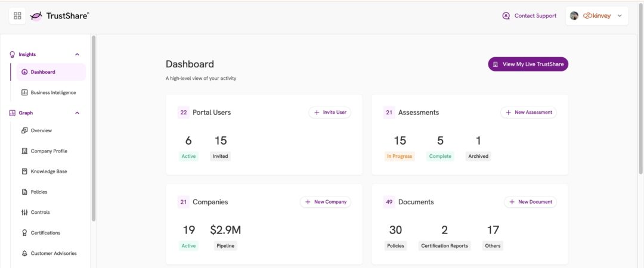
Task: Click the Assessments card title
Action: 419,113
